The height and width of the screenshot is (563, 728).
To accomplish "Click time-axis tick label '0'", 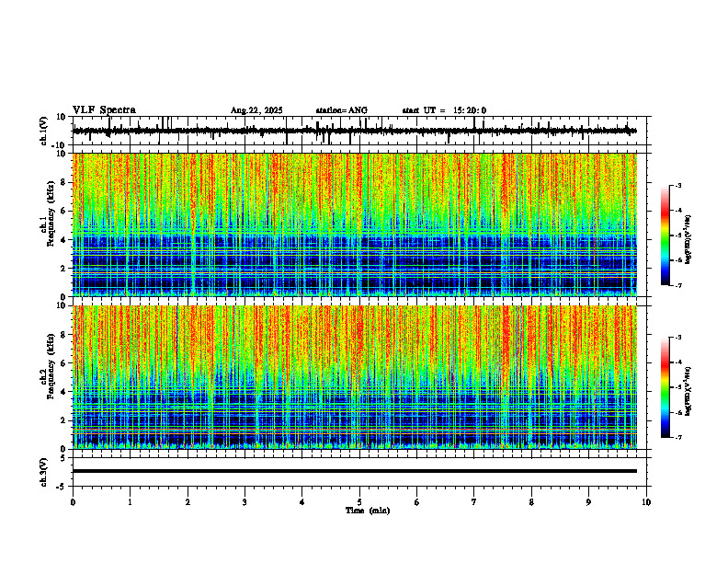I will coord(73,502).
